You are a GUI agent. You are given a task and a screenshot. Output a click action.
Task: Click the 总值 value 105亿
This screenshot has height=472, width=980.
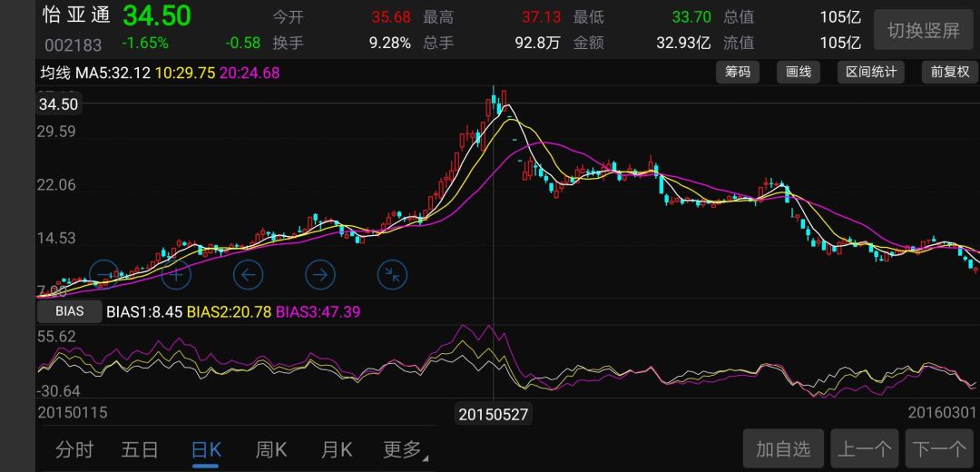[840, 17]
